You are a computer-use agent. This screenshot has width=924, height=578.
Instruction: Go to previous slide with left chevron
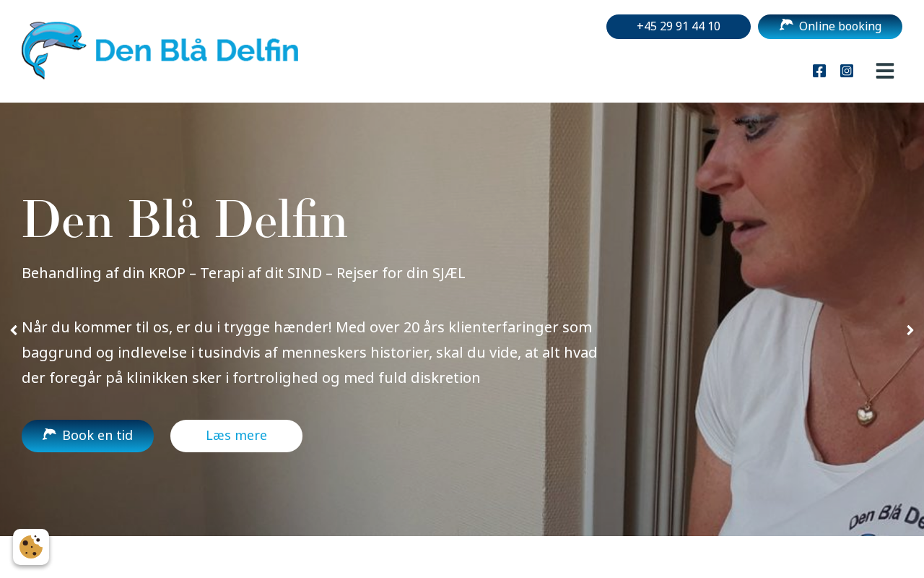pyautogui.click(x=14, y=330)
